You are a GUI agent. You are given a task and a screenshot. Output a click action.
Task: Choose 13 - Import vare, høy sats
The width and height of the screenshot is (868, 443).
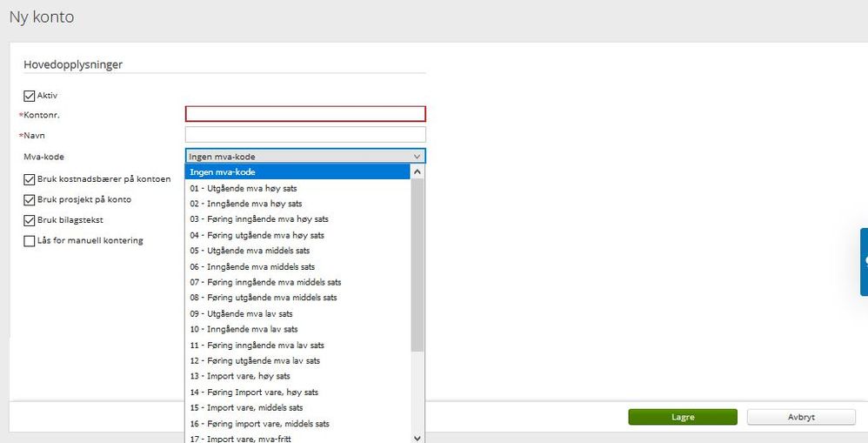click(x=297, y=377)
